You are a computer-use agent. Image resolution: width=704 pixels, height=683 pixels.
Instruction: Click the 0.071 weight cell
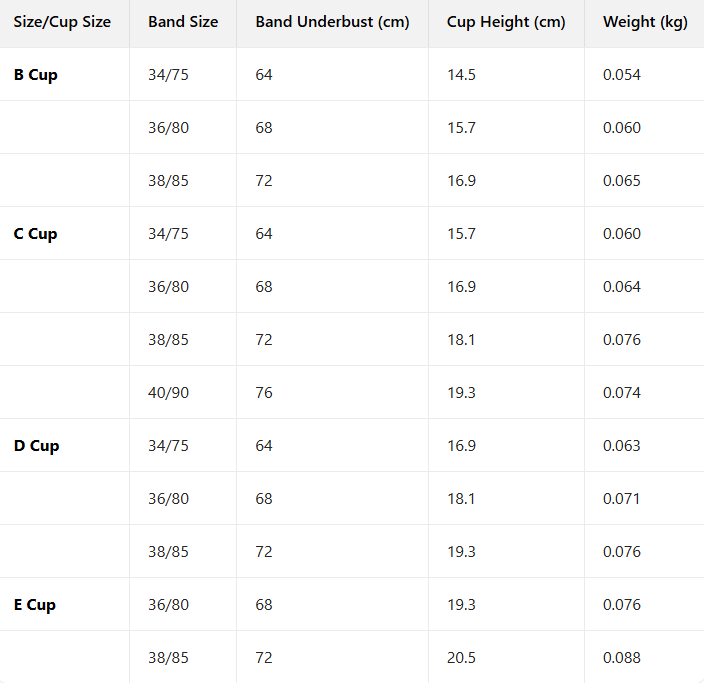[622, 499]
